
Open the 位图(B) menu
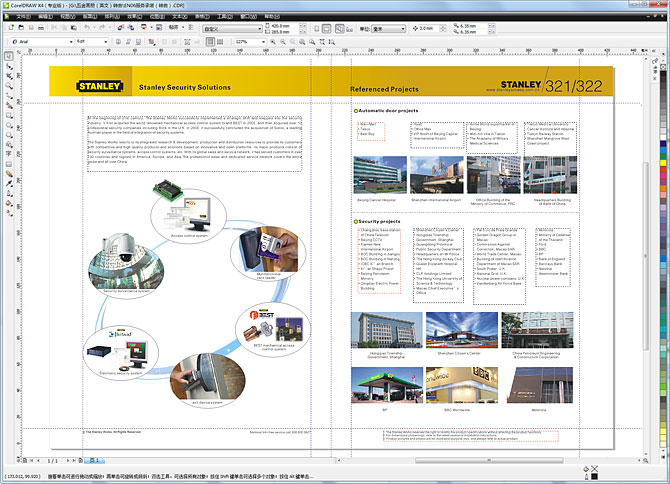(x=150, y=17)
